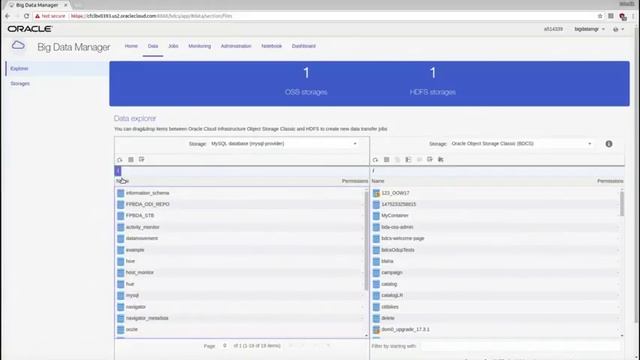The height and width of the screenshot is (360, 640).
Task: Click the info icon beside right storage selector
Action: [x=609, y=144]
